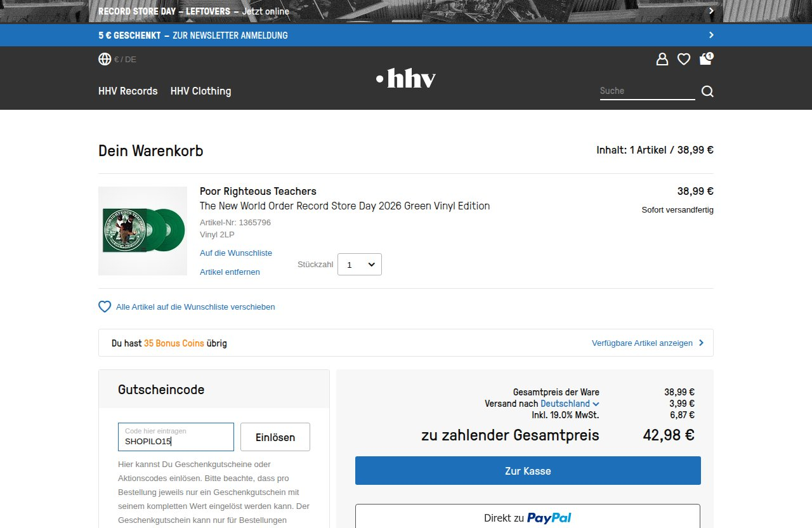The height and width of the screenshot is (528, 812).
Task: Open the HHV Clothing menu
Action: click(200, 91)
